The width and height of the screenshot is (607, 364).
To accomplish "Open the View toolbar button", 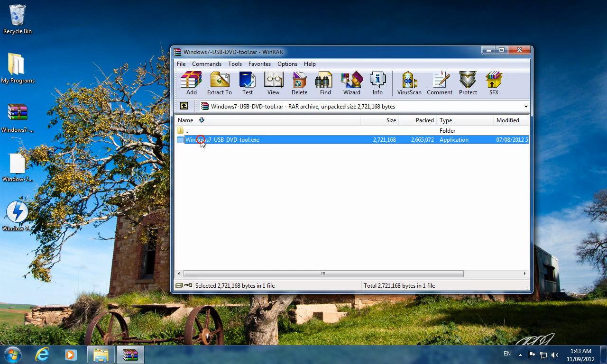I will pos(274,83).
